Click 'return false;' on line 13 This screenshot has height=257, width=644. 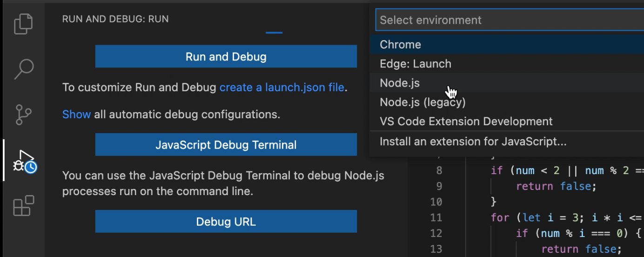click(581, 249)
